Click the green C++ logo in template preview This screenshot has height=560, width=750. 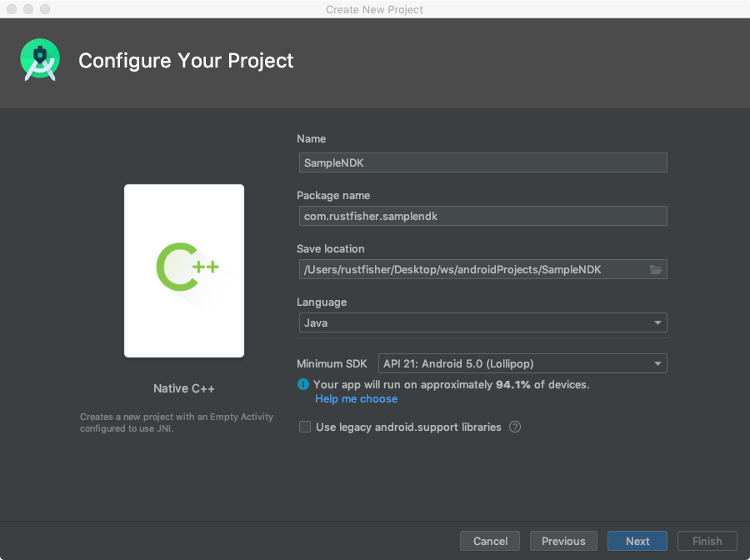(187, 267)
